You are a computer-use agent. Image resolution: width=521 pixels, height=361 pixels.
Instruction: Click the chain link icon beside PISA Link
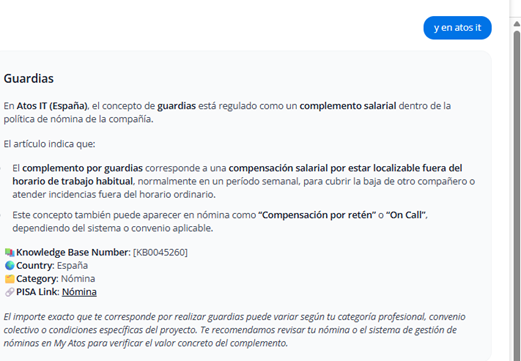(9, 292)
